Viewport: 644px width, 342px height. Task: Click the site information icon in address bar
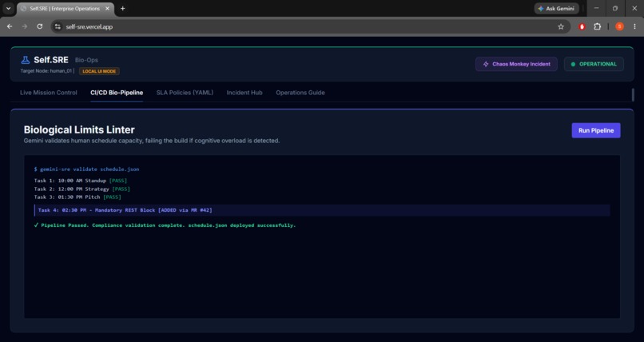tap(58, 26)
